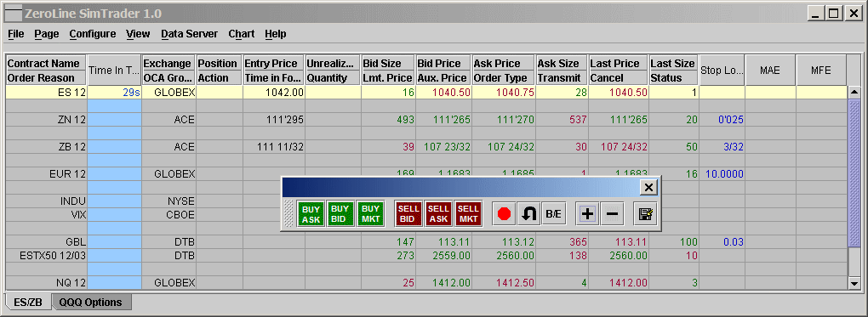Click the BUY BID green button
868x317 pixels.
(340, 214)
